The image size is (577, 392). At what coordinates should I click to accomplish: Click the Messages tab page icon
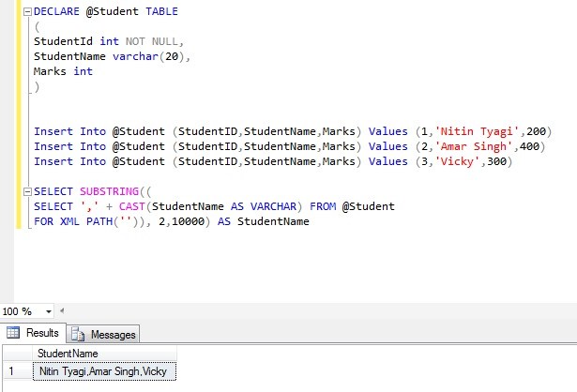(78, 335)
